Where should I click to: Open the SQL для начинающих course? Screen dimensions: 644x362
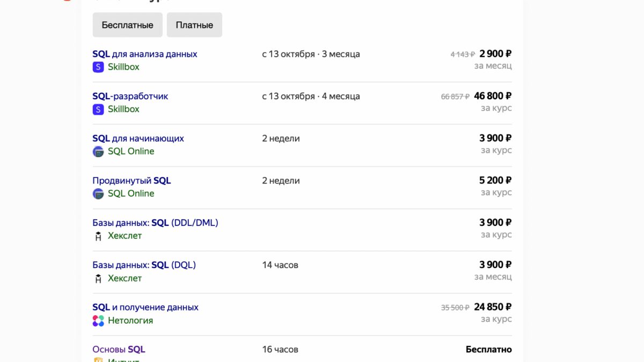tap(138, 138)
